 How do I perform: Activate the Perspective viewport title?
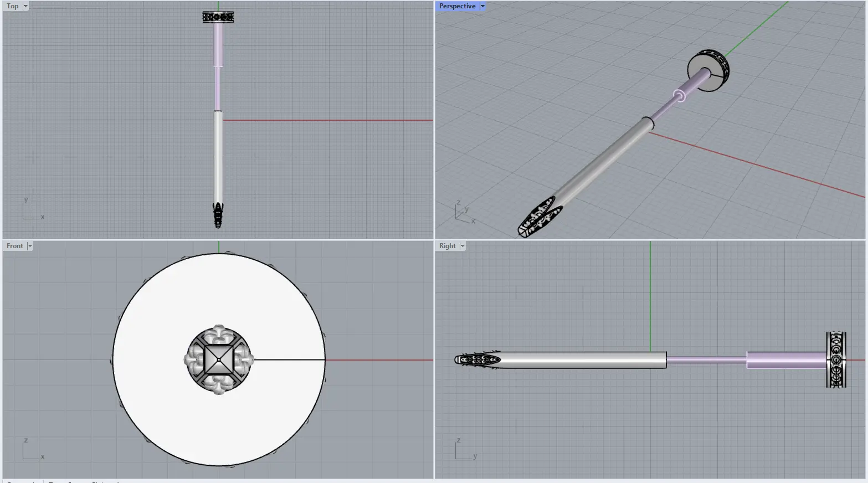point(457,6)
